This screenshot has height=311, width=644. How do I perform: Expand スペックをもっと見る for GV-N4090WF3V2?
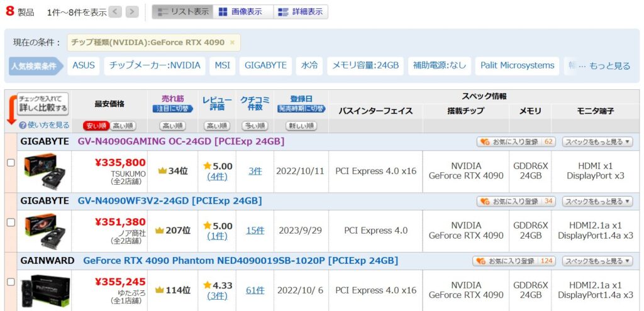597,202
